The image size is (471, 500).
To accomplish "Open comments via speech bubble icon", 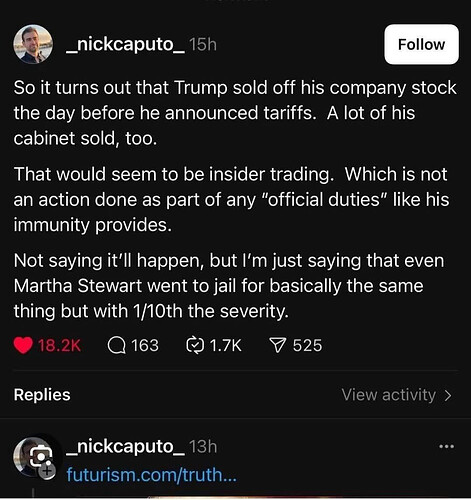I will (117, 345).
